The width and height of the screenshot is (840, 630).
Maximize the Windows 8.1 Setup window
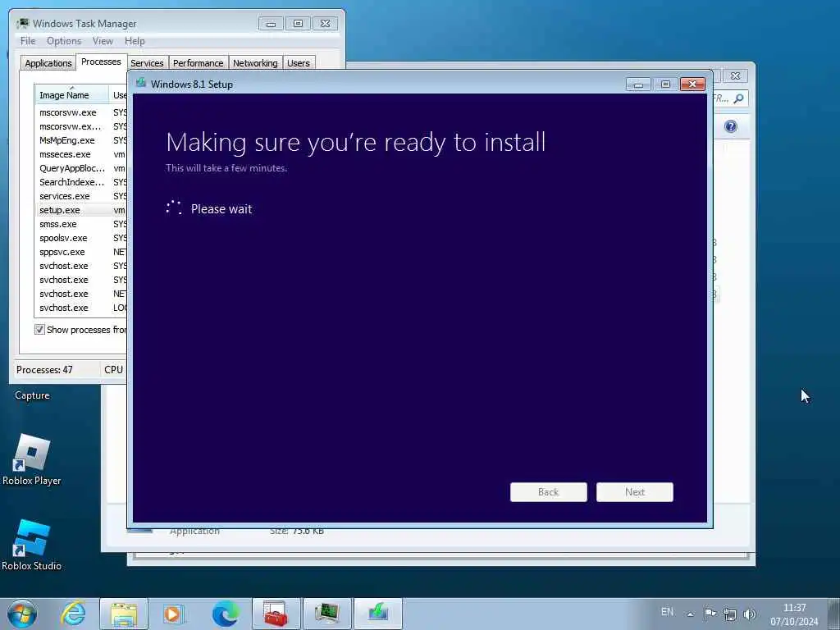click(x=665, y=84)
